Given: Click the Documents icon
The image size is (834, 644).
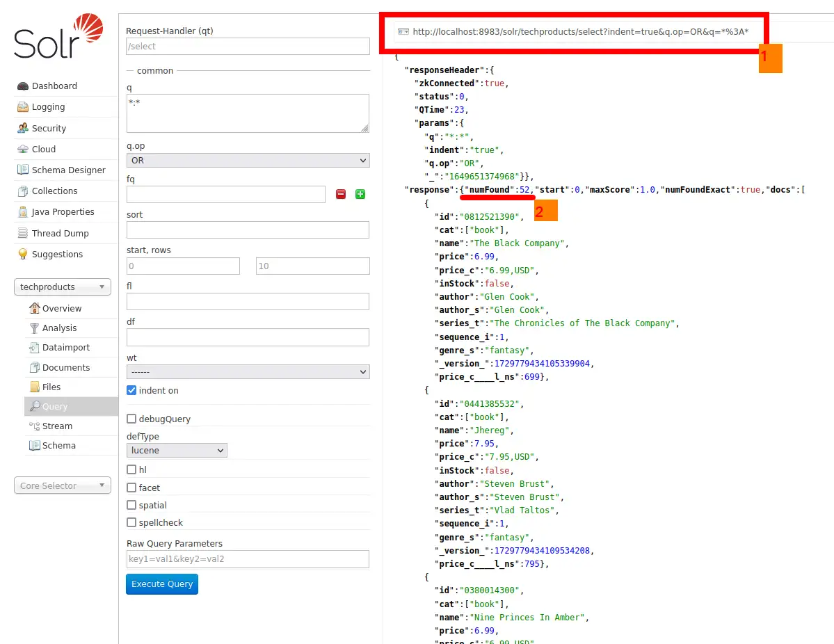Looking at the screenshot, I should 35,367.
